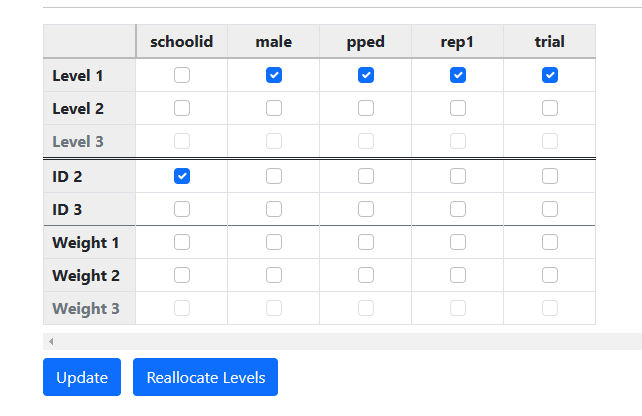
Task: Check ID 3 for schoolid
Action: pyautogui.click(x=182, y=209)
